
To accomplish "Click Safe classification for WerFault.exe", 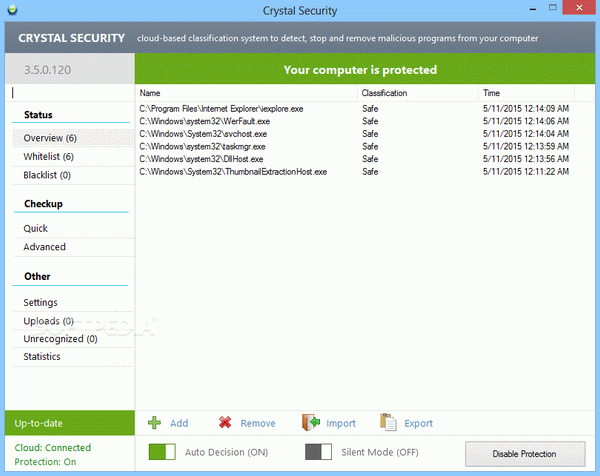I will pos(370,121).
